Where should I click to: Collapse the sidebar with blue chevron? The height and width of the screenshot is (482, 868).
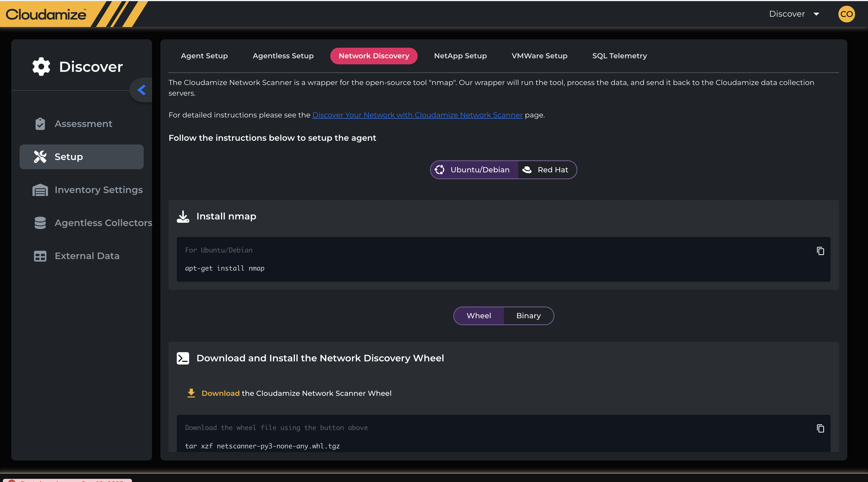[141, 90]
